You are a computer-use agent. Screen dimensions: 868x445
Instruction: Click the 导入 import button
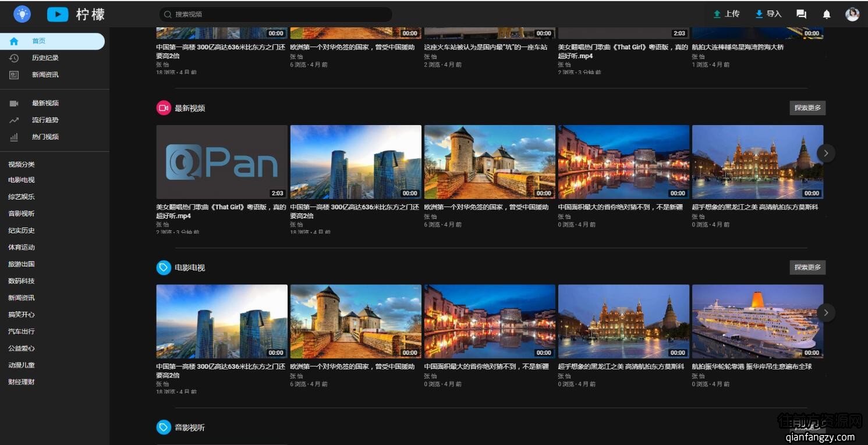pos(768,14)
